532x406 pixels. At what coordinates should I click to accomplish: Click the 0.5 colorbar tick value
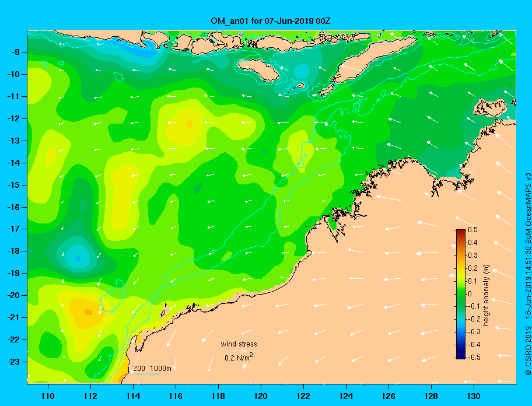click(x=473, y=230)
